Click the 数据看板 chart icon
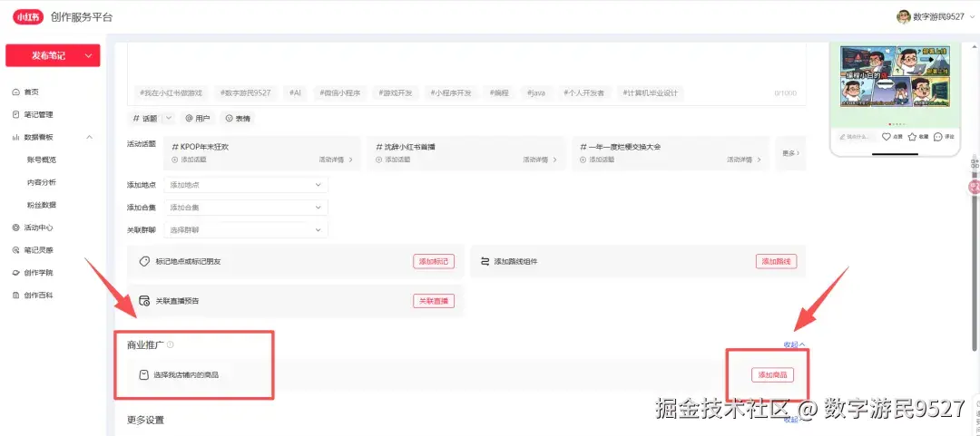Screen dimensions: 980x436 (16, 137)
